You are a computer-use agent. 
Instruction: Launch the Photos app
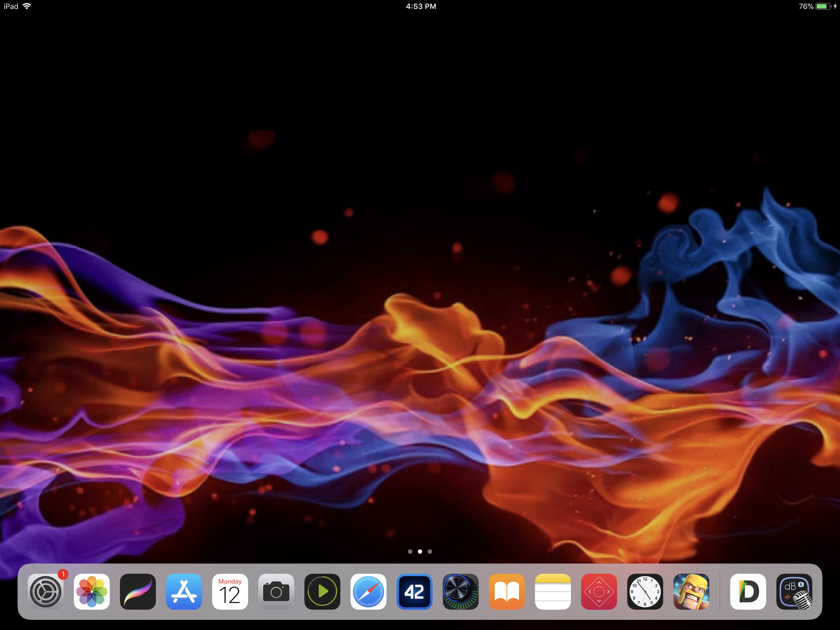[92, 592]
